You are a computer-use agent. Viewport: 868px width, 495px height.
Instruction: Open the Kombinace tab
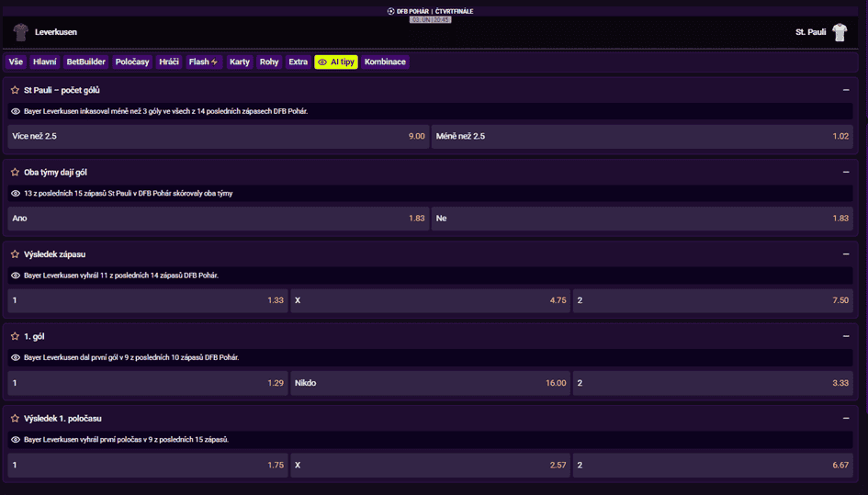click(x=385, y=62)
